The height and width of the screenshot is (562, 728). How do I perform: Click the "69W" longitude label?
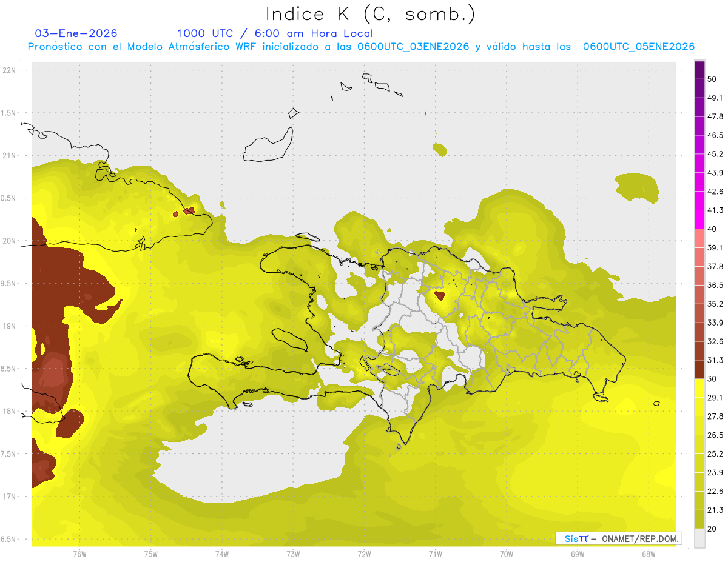pos(578,554)
